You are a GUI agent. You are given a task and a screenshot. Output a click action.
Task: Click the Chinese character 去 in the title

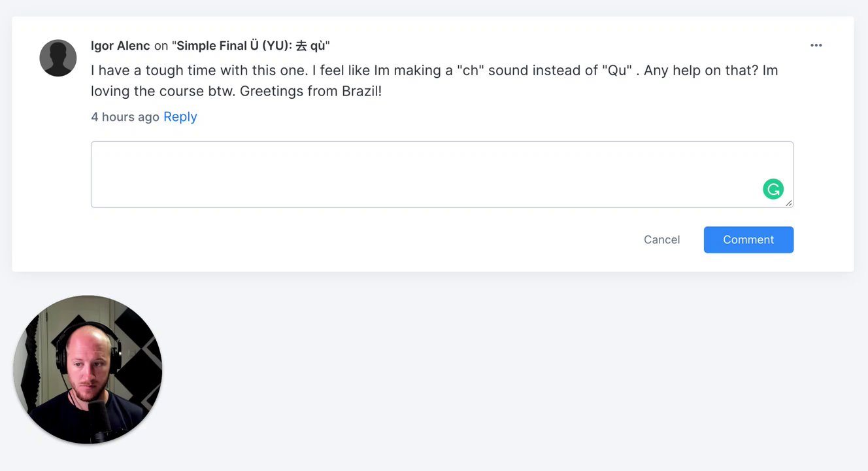(301, 46)
